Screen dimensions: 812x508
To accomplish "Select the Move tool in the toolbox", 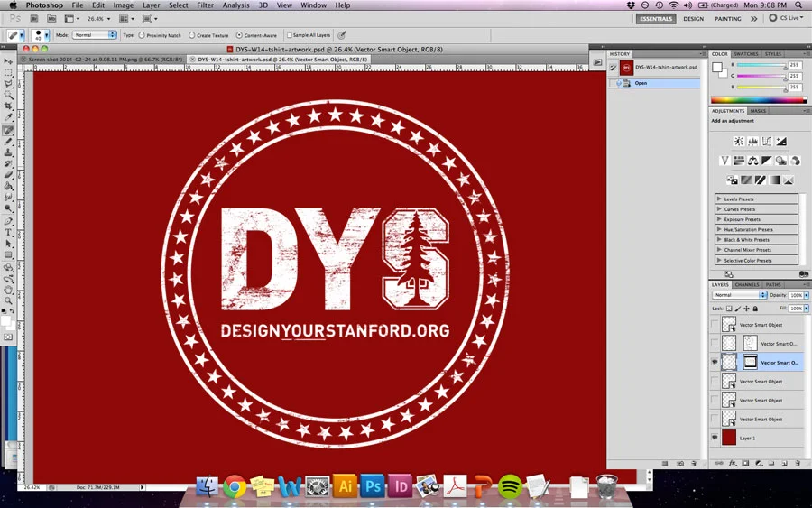I will point(8,61).
